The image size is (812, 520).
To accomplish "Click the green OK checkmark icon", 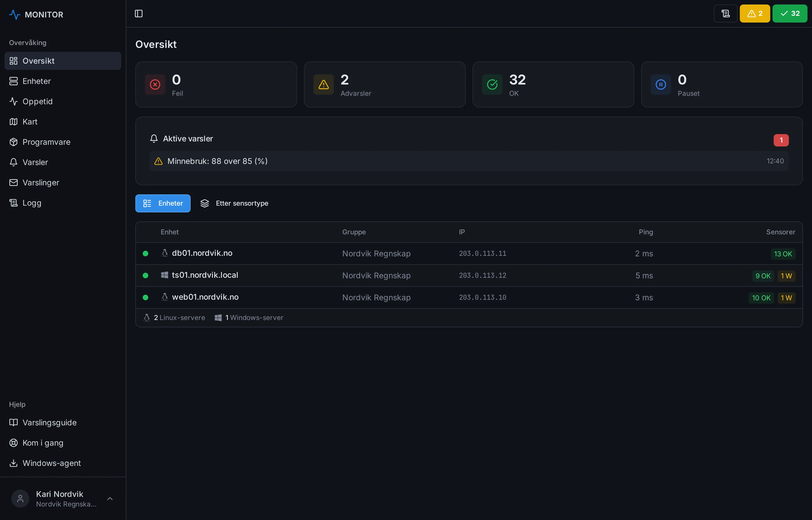I will (492, 85).
